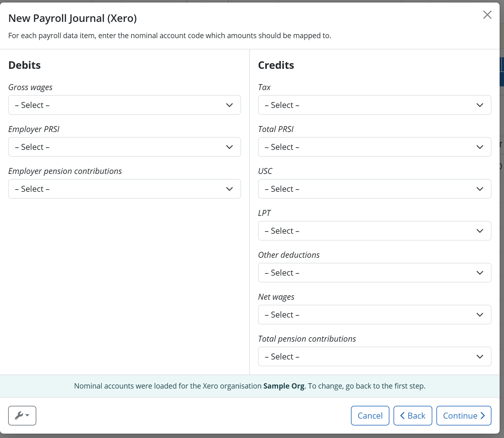The width and height of the screenshot is (504, 438).
Task: Click the Cancel button
Action: (x=370, y=415)
